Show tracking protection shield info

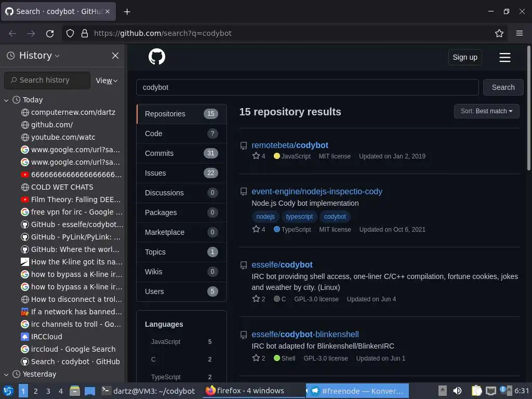70,33
